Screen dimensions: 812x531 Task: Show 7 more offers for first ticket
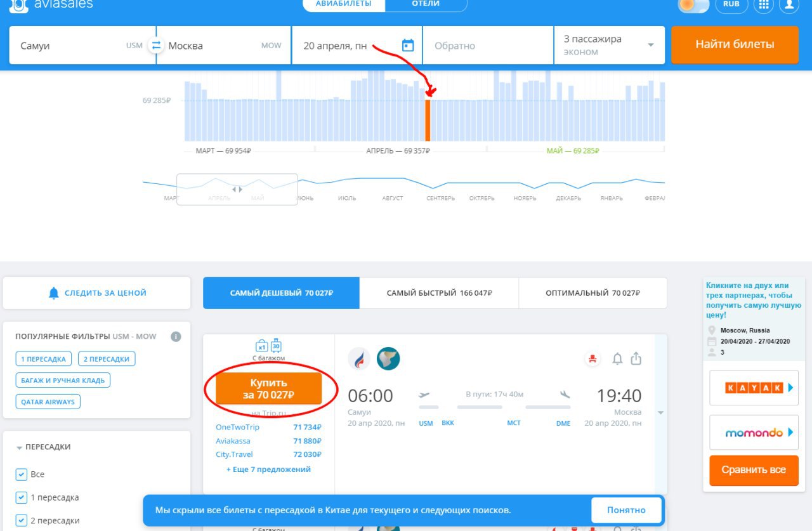coord(268,469)
